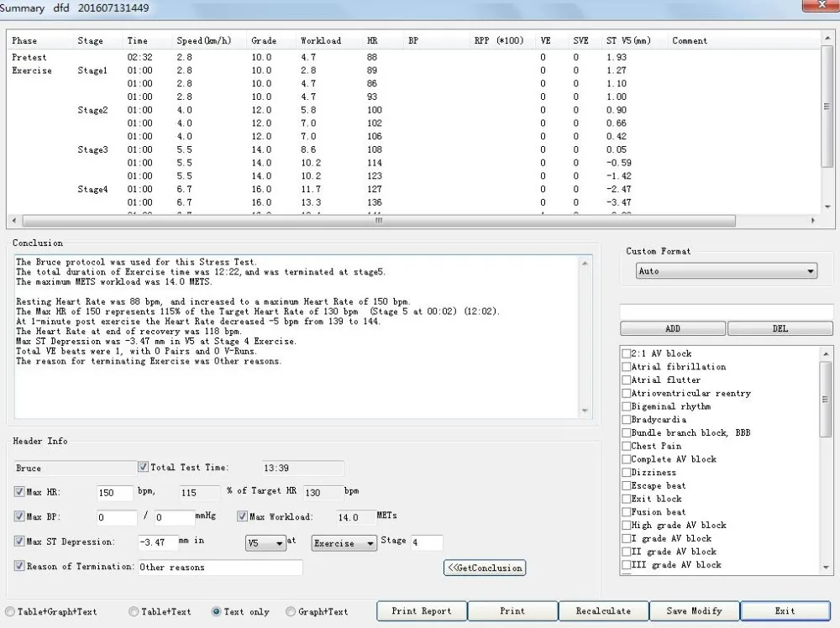Click the Reason of Termination text field

220,568
